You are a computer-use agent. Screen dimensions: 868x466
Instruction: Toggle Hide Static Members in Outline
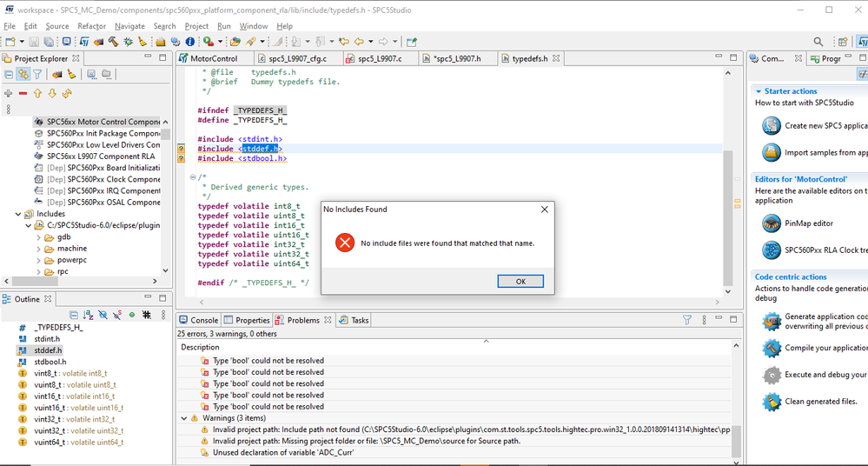[x=117, y=315]
